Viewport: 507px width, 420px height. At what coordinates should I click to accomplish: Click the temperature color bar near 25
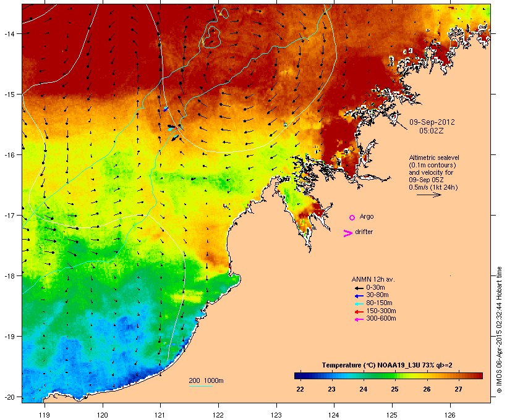(x=394, y=376)
